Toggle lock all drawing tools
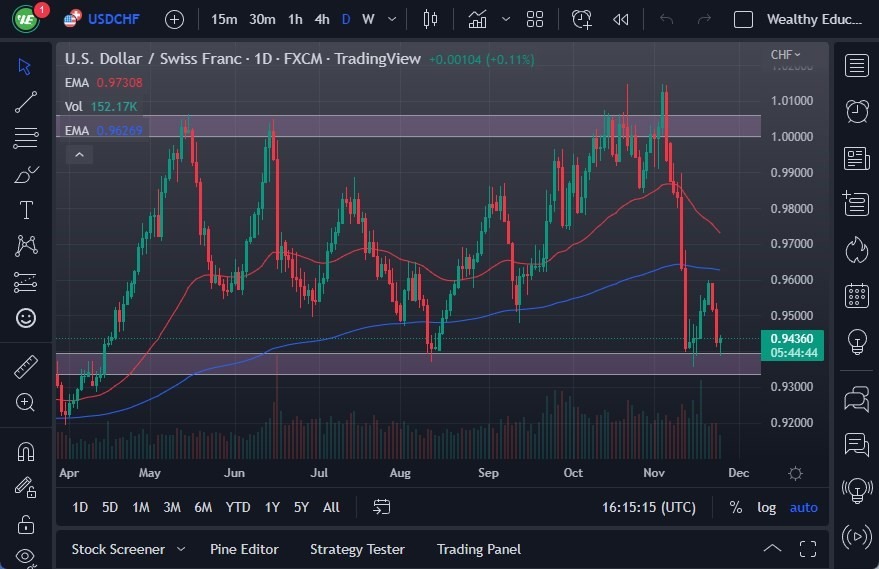Screen dimensions: 879x569 pos(26,524)
